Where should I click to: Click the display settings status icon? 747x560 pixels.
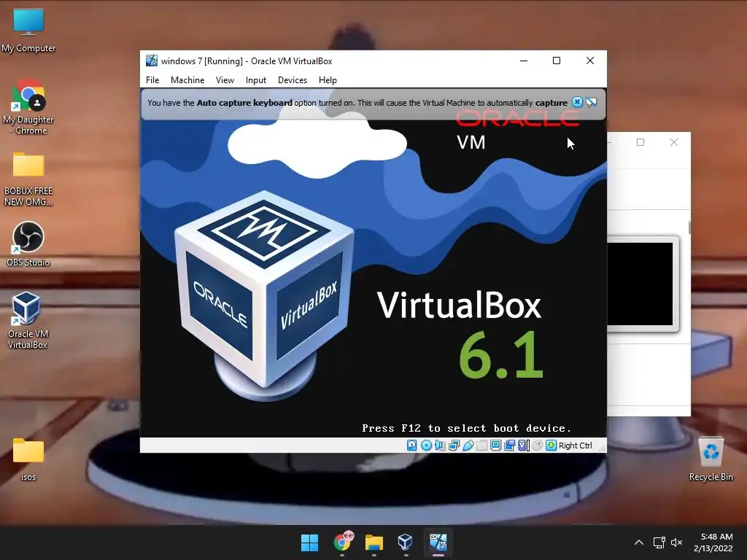495,446
